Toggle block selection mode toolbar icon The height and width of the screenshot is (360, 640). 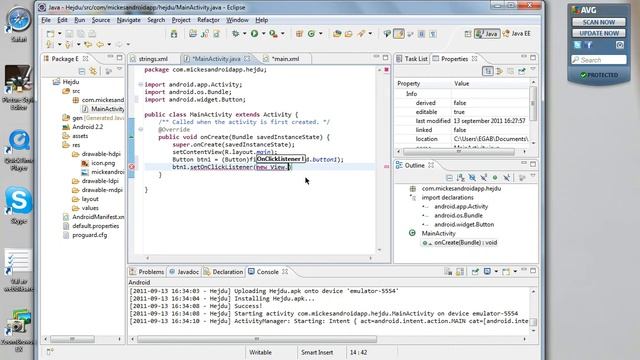pos(421,34)
